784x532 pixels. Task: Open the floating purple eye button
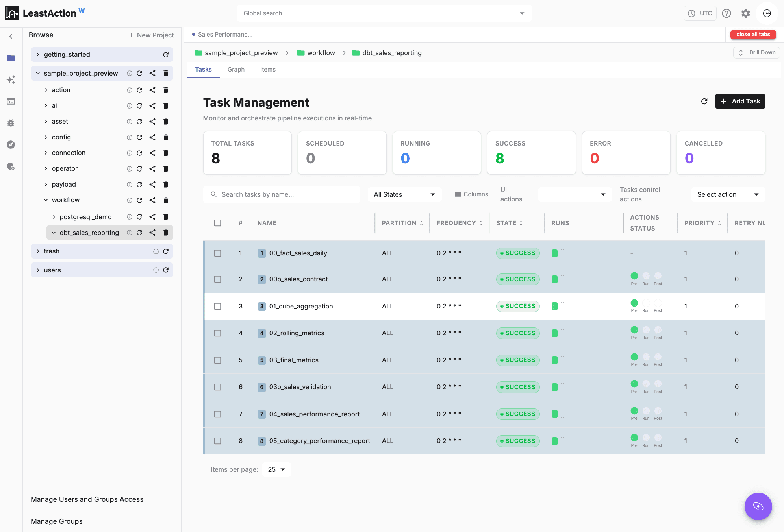[x=758, y=506]
